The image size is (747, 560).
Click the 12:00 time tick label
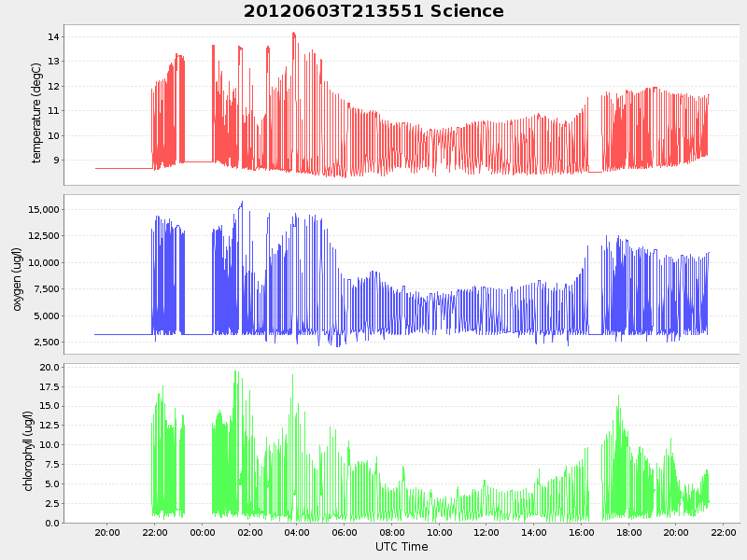tap(486, 532)
